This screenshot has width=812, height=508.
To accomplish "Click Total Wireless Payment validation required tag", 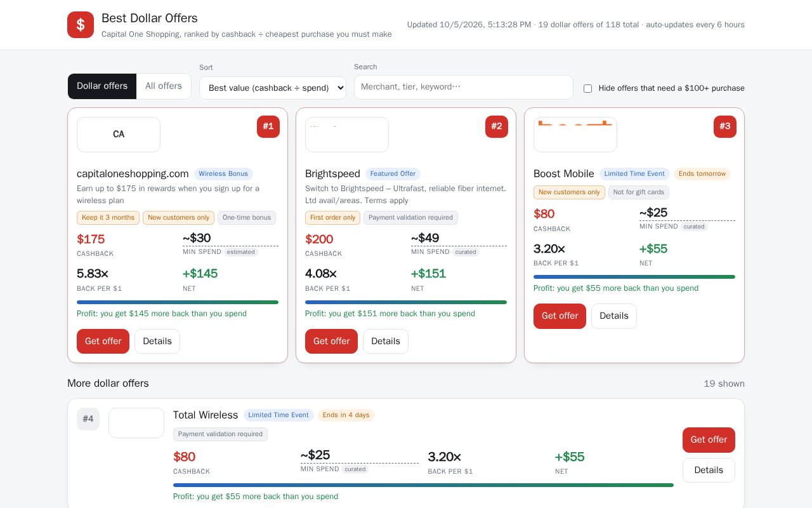I will pos(220,434).
